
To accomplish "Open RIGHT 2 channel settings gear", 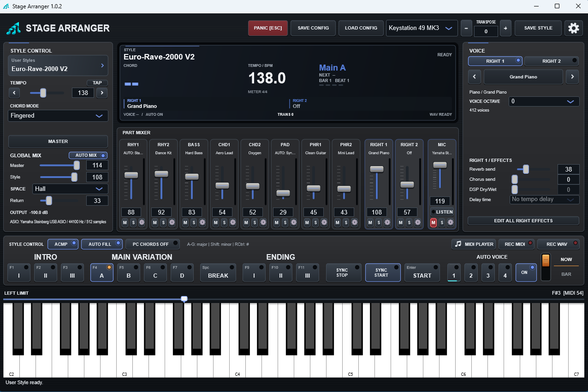I will [418, 222].
